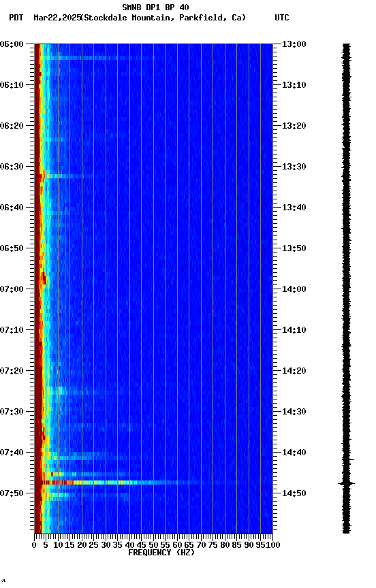Click the small seismogram tick near 14:41 UTC
376x588 pixels.
pos(351,459)
